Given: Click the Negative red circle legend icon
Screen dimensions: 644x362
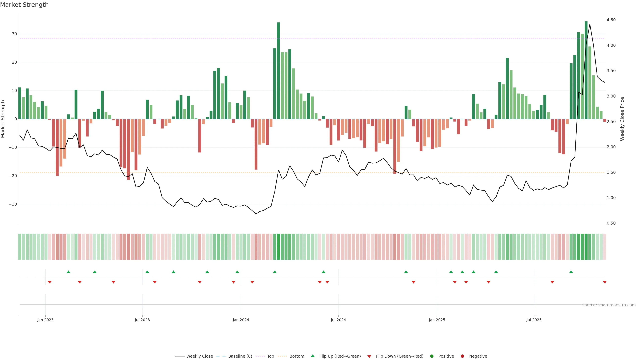Looking at the screenshot, I should pyautogui.click(x=462, y=356).
